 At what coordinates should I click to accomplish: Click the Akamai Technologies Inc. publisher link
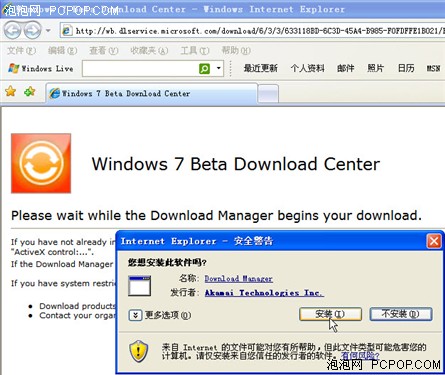[264, 293]
